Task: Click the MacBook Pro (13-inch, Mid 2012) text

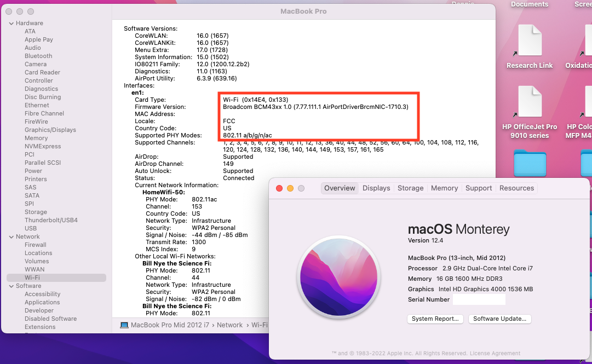Action: [x=457, y=258]
